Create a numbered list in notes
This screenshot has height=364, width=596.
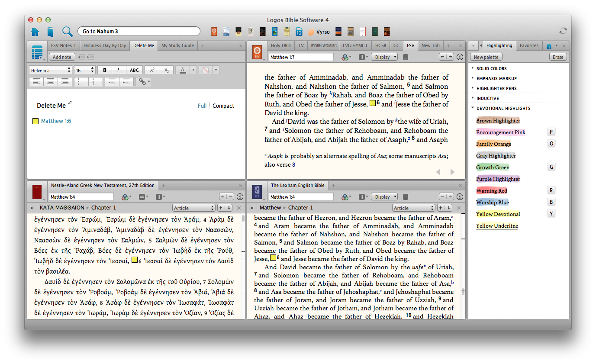pyautogui.click(x=96, y=81)
